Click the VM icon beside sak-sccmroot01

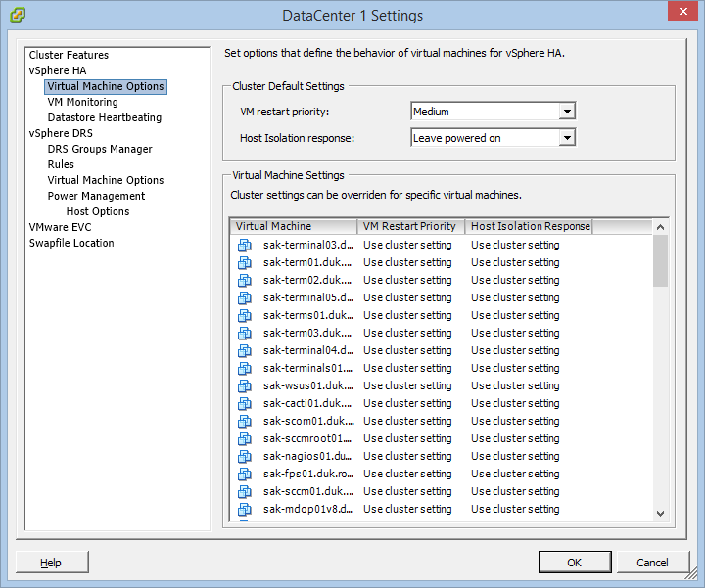pyautogui.click(x=244, y=439)
